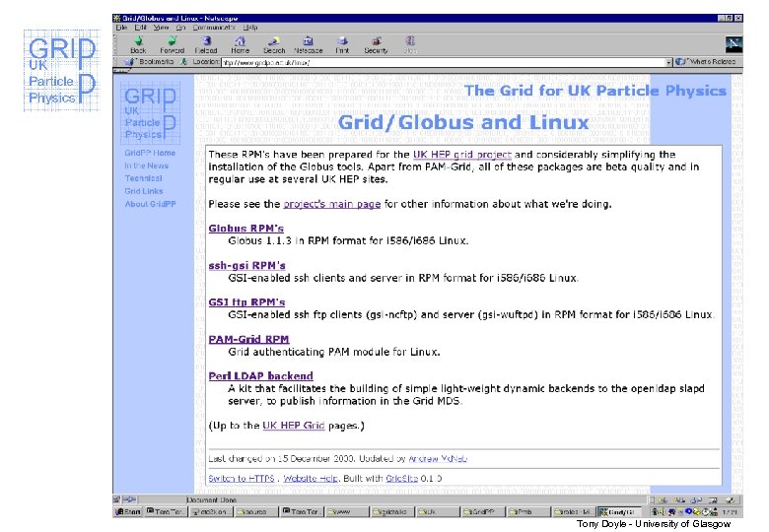
Task: Switch to the 'www' folder taskbar button
Action: pyautogui.click(x=347, y=512)
